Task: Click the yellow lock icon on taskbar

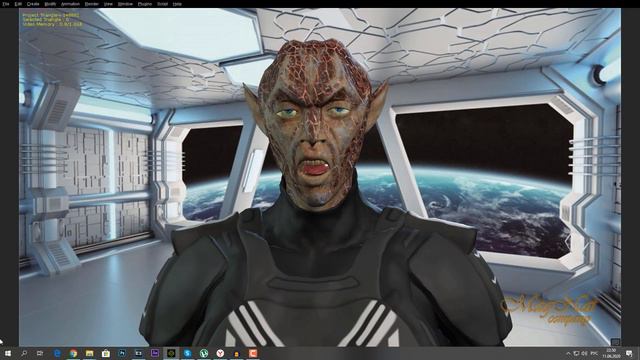Action: (236, 353)
